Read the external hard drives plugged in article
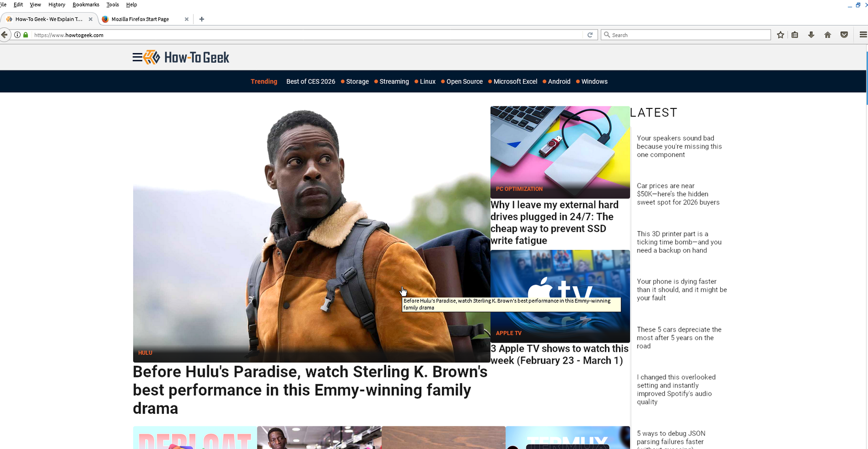868x449 pixels. [x=554, y=223]
